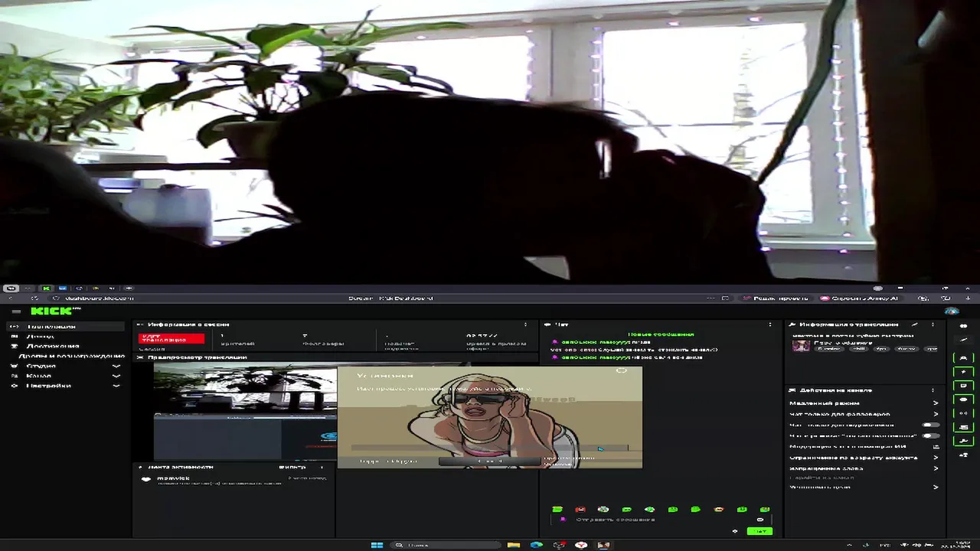Open the Действия на канале three-dot menu
Screen dimensions: 980x551
pos(933,390)
